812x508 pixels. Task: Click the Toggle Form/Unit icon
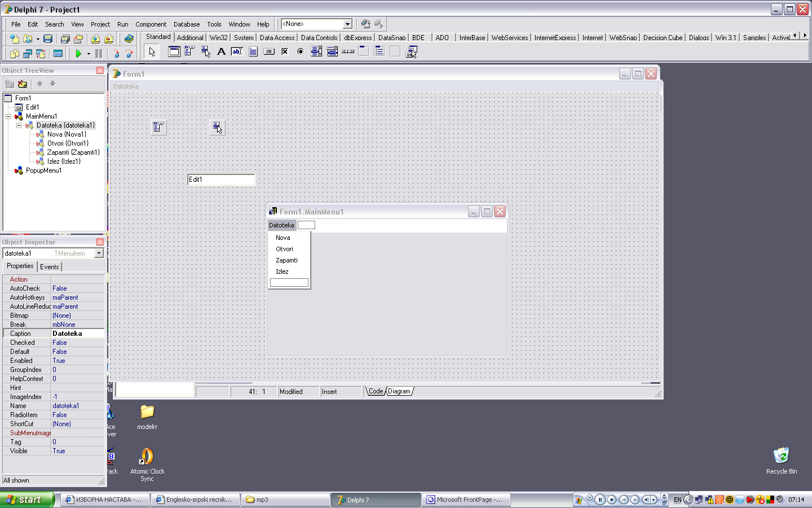(41, 54)
